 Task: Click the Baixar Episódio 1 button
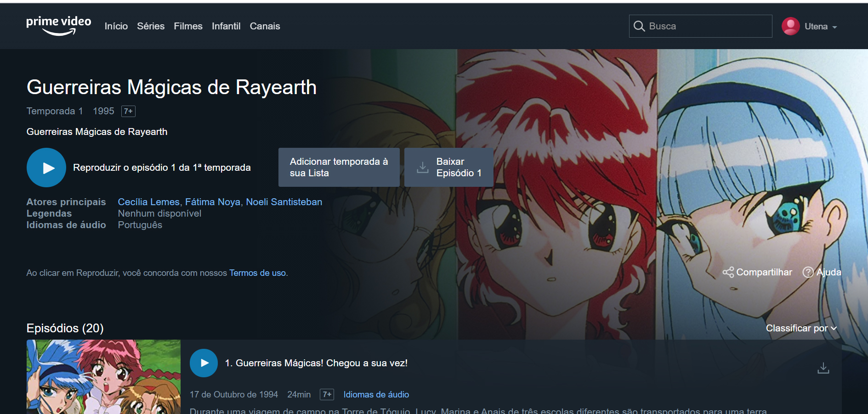pos(449,168)
